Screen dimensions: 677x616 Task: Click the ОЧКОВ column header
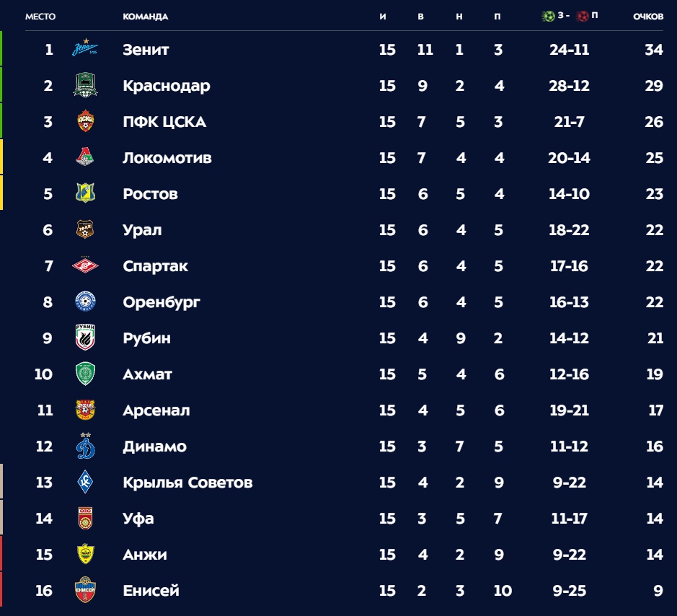648,17
